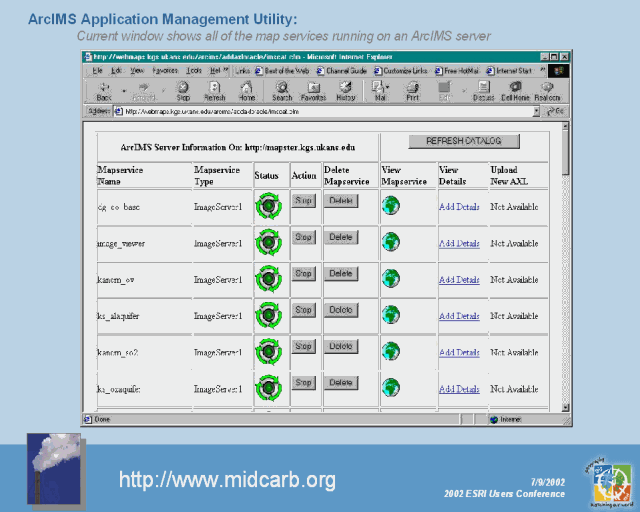Image resolution: width=640 pixels, height=512 pixels.
Task: Click the Back toolbar icon
Action: pos(104,91)
